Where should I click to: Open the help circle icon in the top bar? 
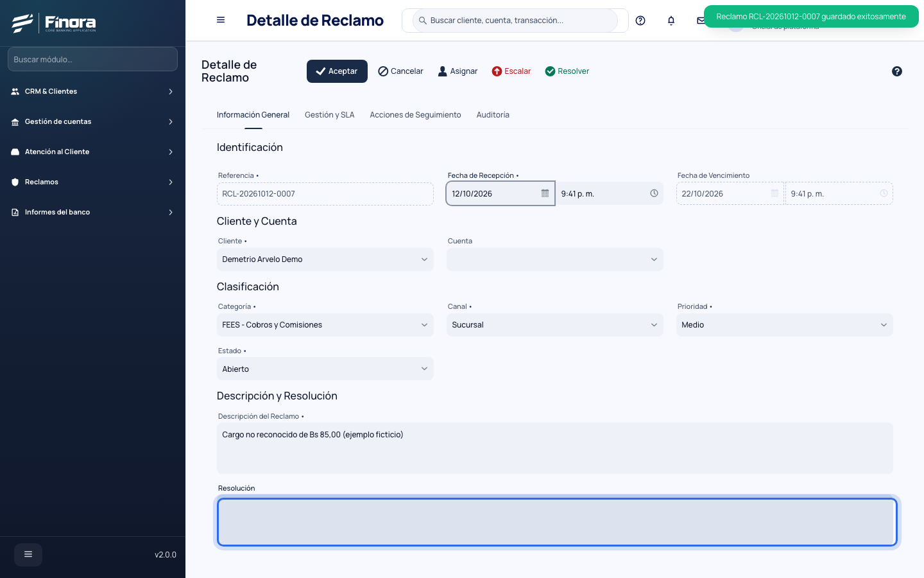coord(640,21)
